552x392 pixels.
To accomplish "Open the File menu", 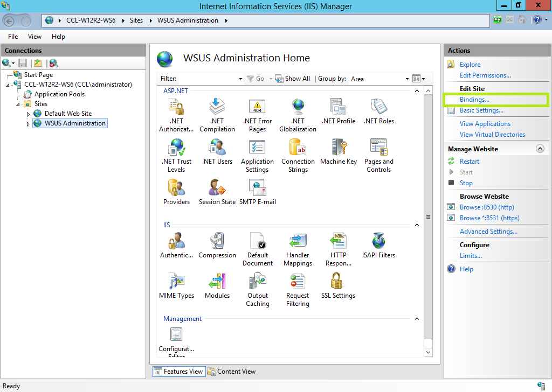I will click(x=13, y=37).
